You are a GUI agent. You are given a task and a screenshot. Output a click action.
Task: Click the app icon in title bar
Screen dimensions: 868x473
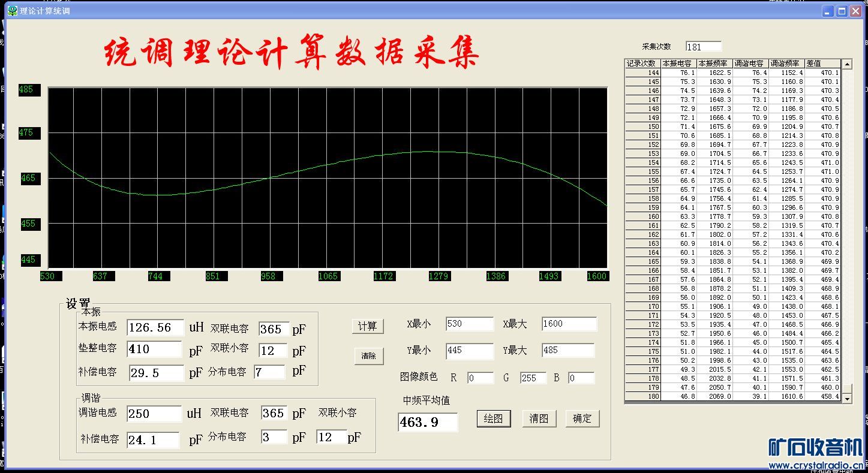(11, 11)
